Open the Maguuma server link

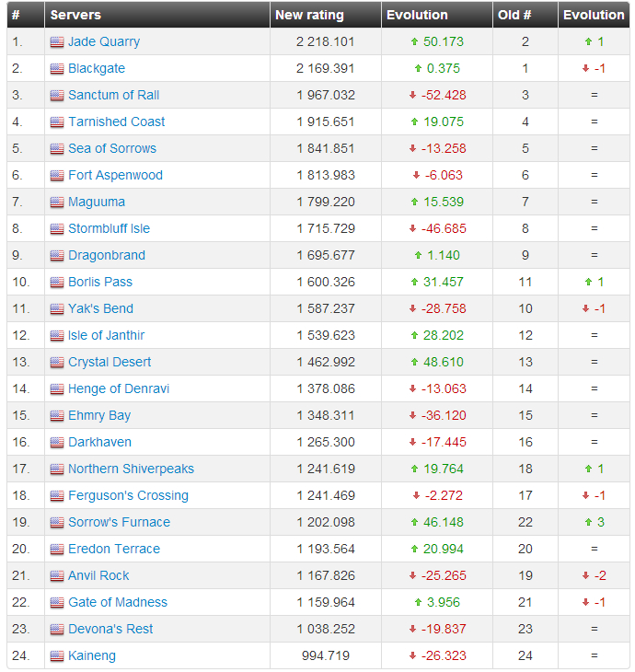click(97, 202)
